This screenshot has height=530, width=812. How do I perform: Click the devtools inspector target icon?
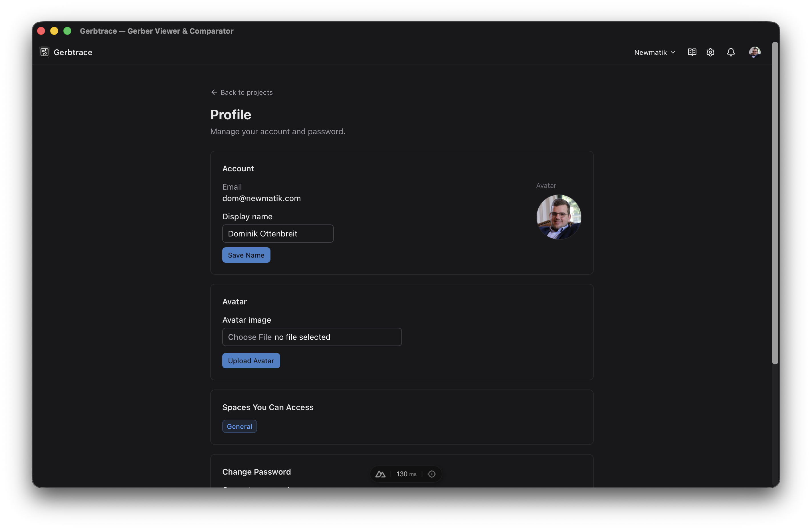click(432, 474)
